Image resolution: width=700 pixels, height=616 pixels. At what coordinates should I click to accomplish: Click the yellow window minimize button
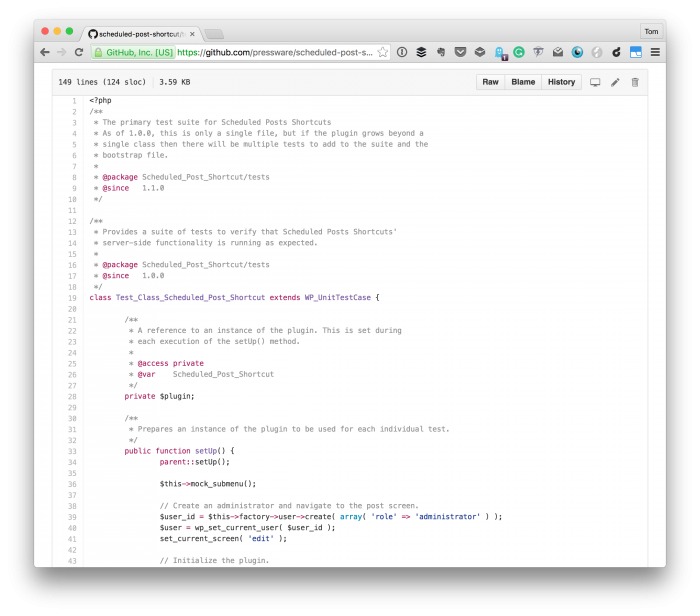click(x=57, y=31)
